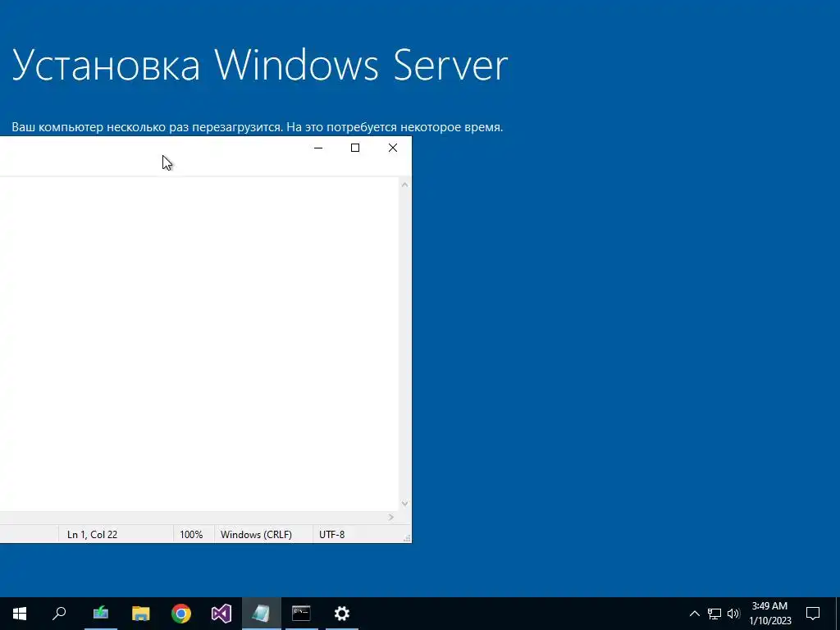Open Settings gear in the taskbar
This screenshot has height=630, width=840.
[342, 614]
